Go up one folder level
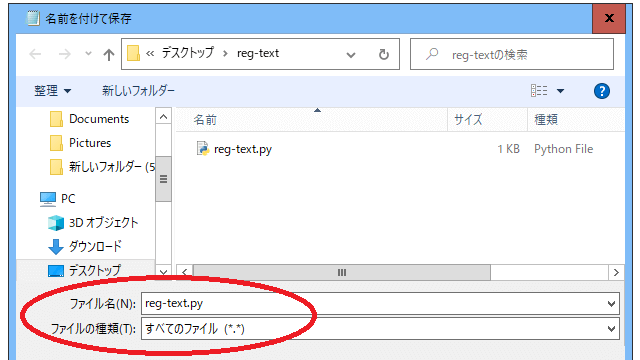 pyautogui.click(x=109, y=54)
